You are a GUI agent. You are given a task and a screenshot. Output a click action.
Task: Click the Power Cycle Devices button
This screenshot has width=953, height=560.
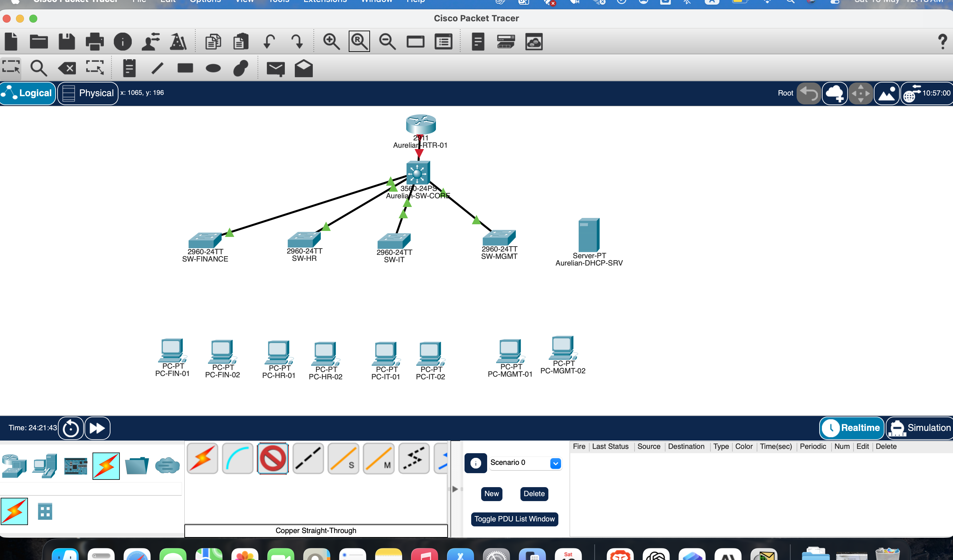pos(71,428)
